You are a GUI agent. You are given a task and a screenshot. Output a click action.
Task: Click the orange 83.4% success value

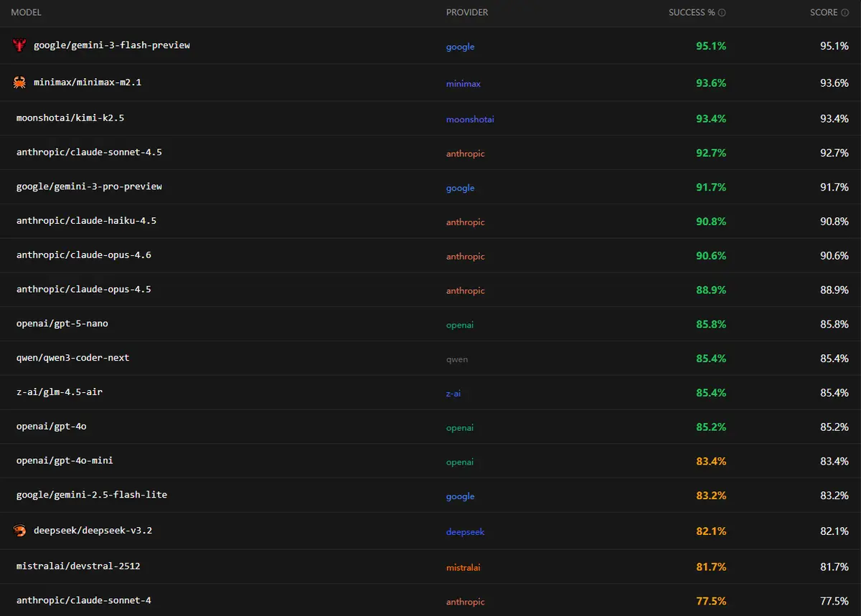point(711,461)
